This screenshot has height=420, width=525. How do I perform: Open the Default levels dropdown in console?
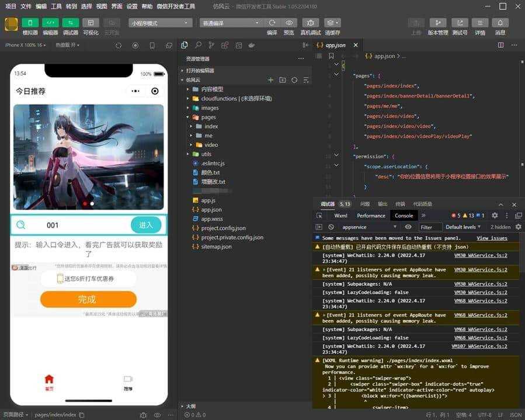click(x=464, y=227)
